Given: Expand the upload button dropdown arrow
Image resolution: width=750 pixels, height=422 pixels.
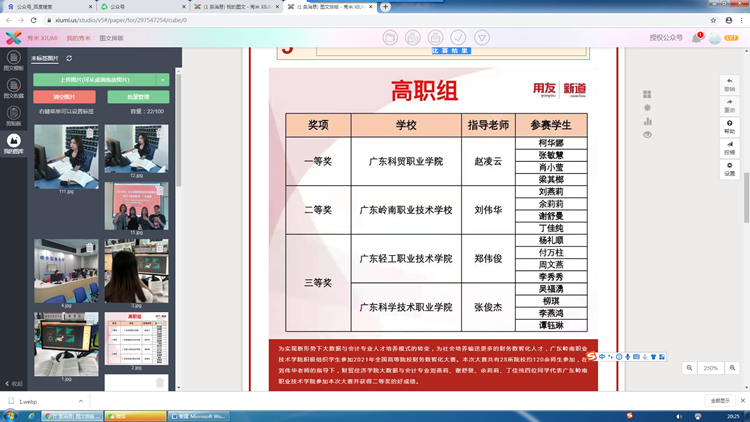Looking at the screenshot, I should (163, 80).
